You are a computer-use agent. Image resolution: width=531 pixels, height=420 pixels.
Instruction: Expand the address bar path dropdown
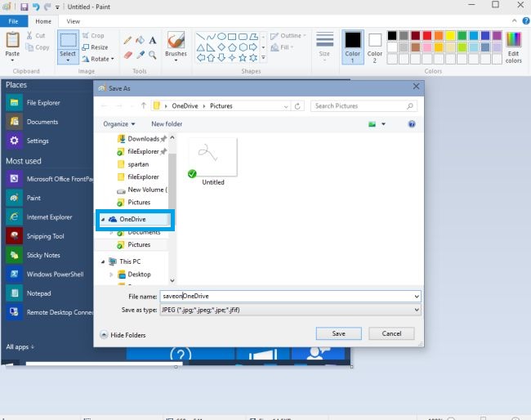click(286, 106)
